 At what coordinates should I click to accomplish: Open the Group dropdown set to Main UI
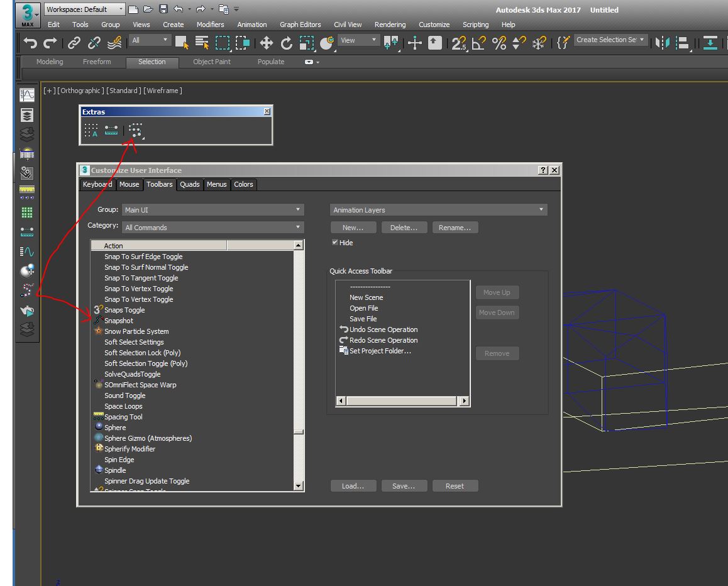point(214,209)
